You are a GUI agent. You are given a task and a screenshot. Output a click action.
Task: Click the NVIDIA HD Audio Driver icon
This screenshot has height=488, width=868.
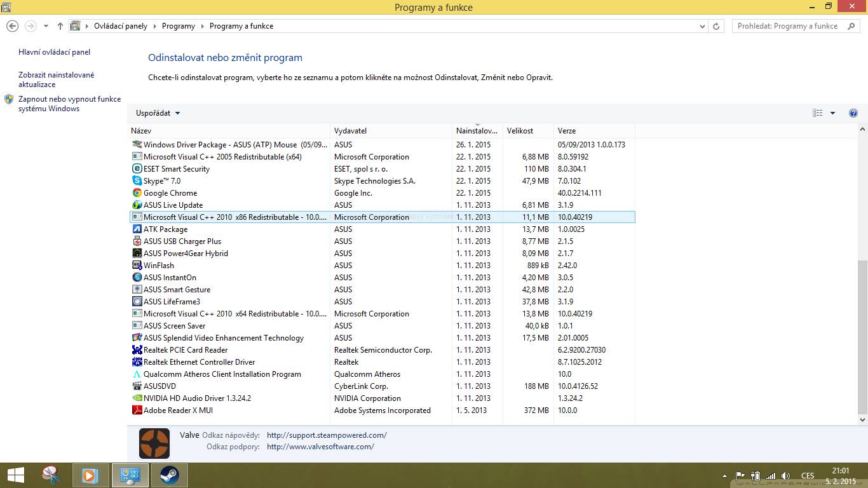pyautogui.click(x=137, y=398)
